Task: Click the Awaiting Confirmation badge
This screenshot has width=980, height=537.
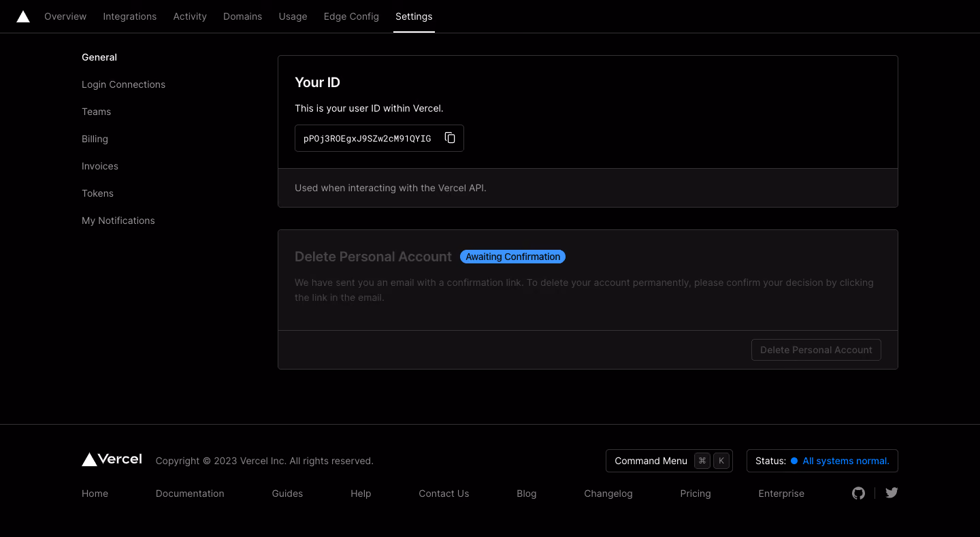Action: click(x=512, y=257)
